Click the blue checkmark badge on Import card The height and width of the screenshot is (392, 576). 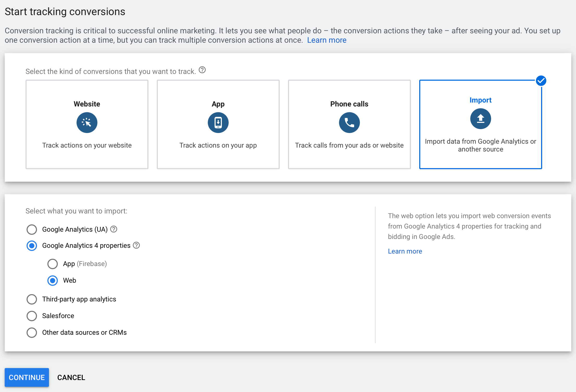tap(541, 81)
